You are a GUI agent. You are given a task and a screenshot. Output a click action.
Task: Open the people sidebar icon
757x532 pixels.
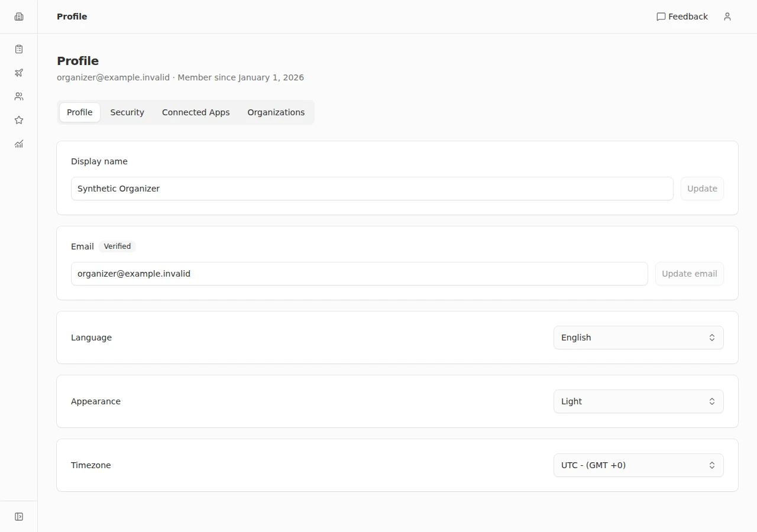pyautogui.click(x=19, y=96)
